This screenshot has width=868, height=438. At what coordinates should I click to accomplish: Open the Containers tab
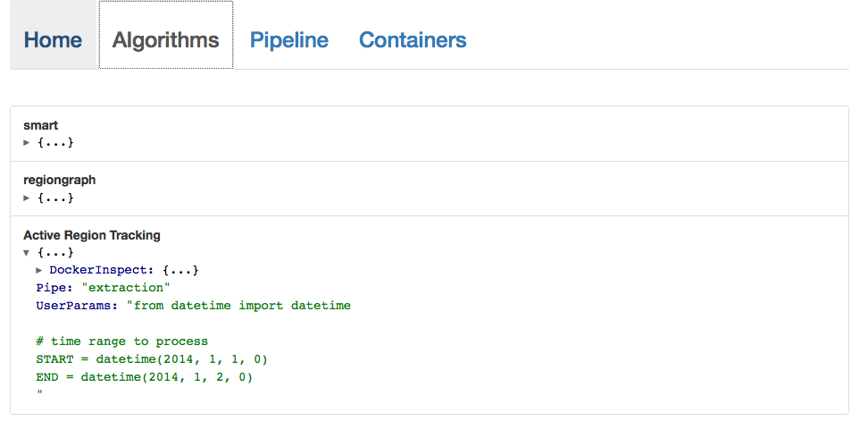[x=412, y=40]
